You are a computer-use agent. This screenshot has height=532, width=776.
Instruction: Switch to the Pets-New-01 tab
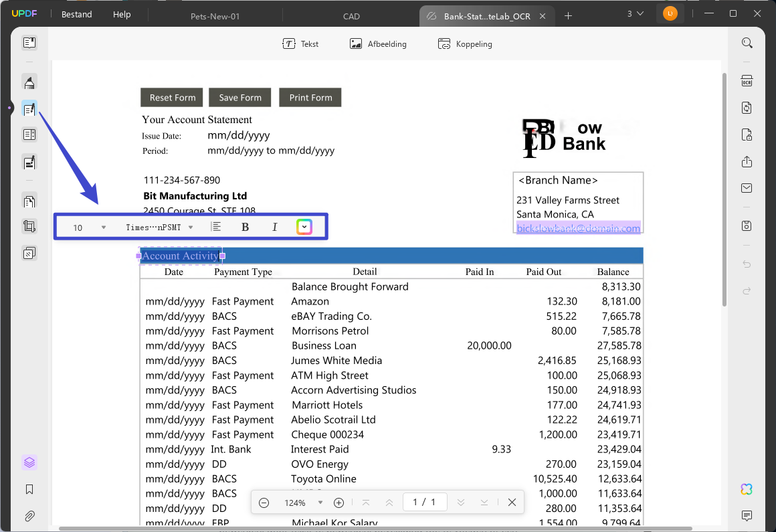pyautogui.click(x=215, y=16)
